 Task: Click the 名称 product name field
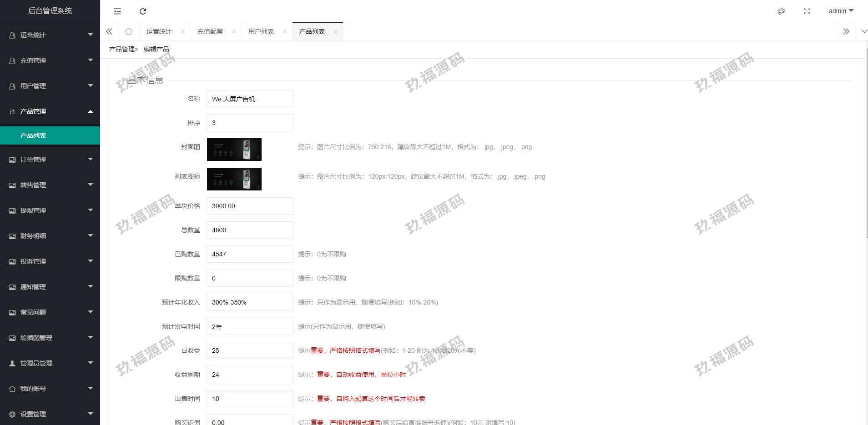(x=250, y=99)
